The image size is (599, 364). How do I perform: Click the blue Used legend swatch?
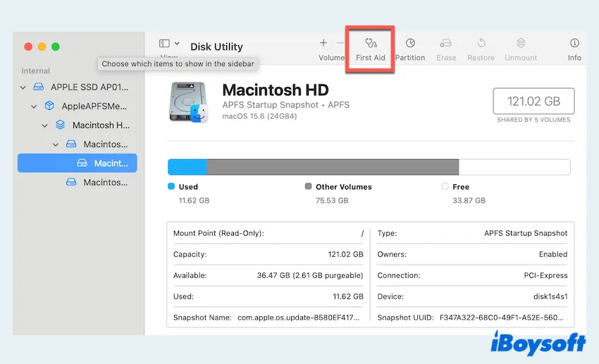171,186
